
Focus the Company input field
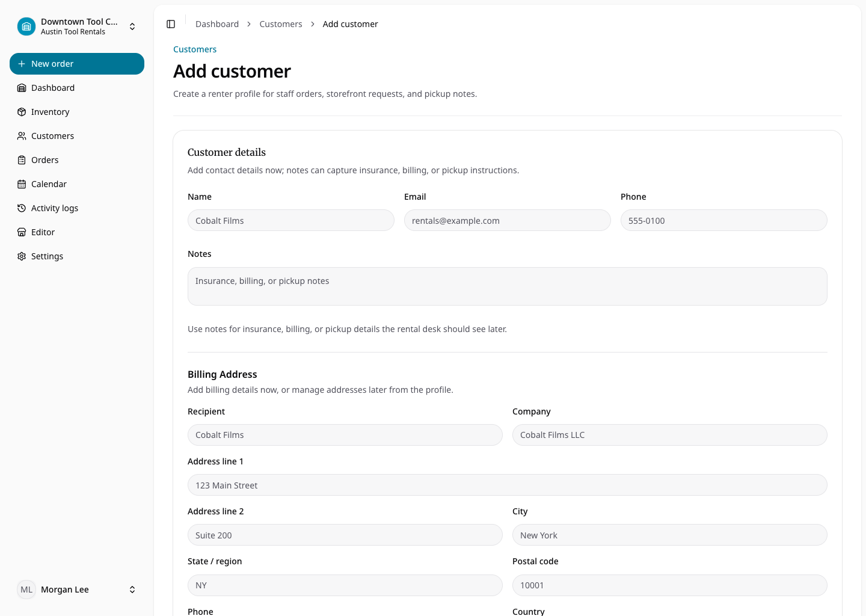point(670,435)
